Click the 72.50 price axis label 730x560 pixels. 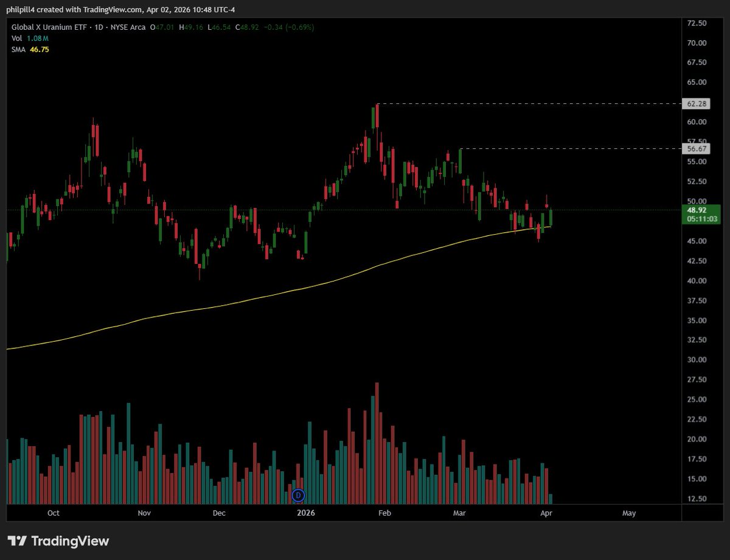click(697, 23)
